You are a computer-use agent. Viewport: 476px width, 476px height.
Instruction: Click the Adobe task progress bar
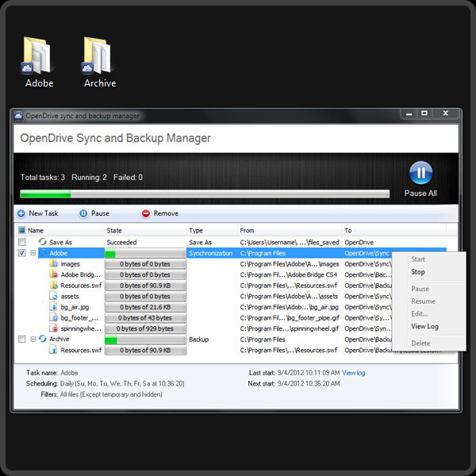(x=145, y=253)
